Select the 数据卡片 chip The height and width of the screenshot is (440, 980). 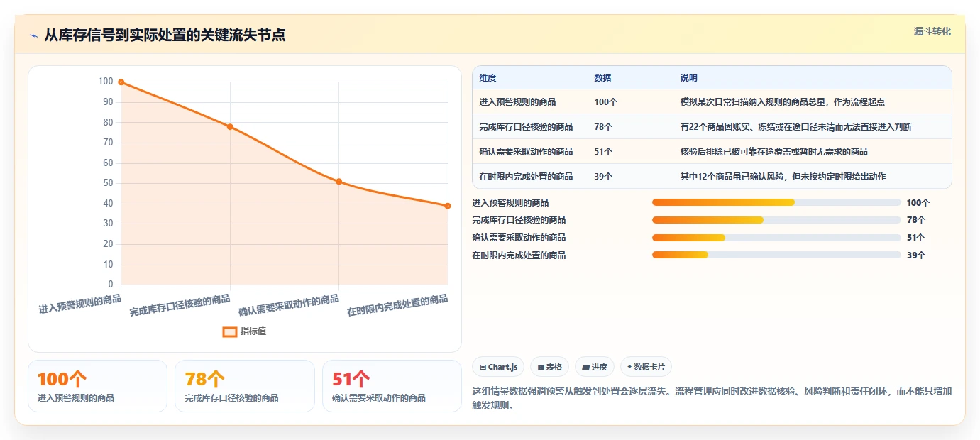(646, 367)
